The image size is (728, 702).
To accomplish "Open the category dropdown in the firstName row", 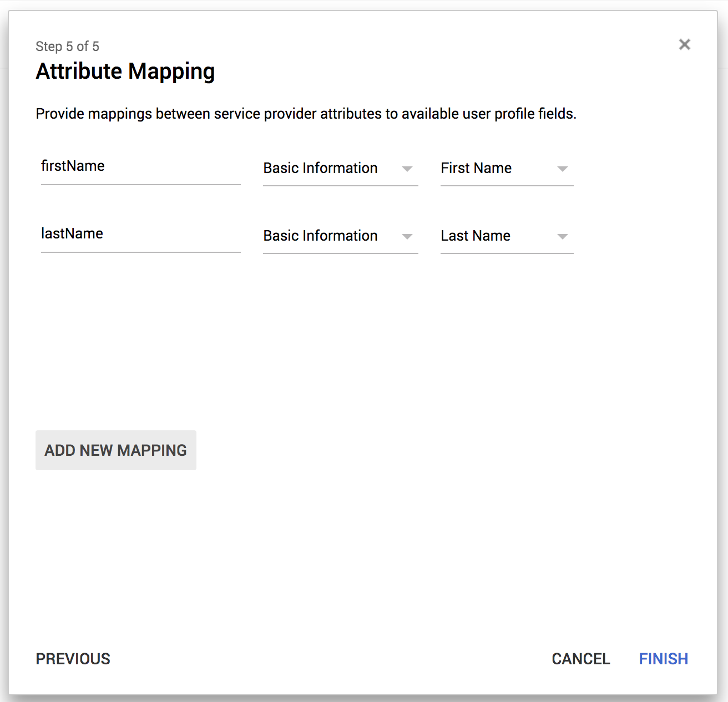I will tap(340, 169).
